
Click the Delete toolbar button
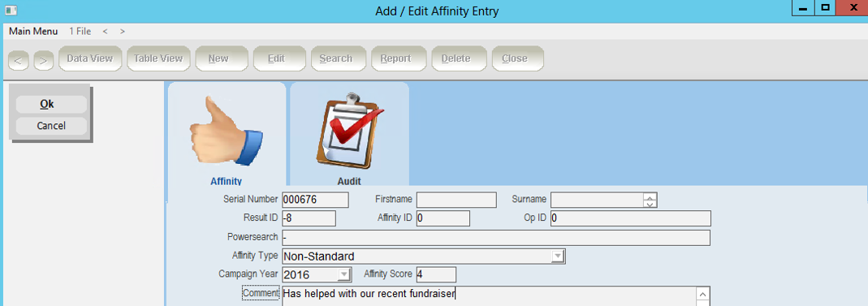tap(460, 58)
